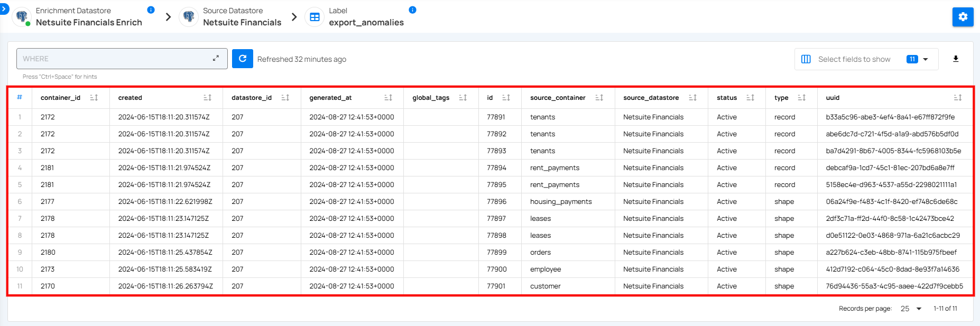Click the Source Datastore PostgreSQL icon
This screenshot has width=980, height=326.
pos(189,17)
